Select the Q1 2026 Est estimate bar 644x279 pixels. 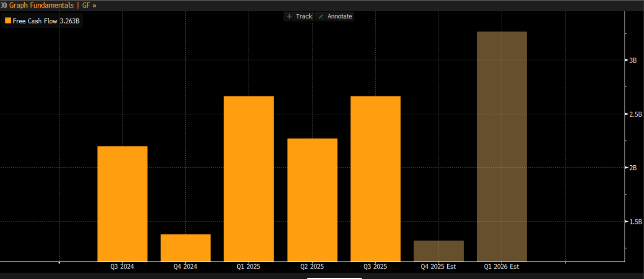pos(502,146)
